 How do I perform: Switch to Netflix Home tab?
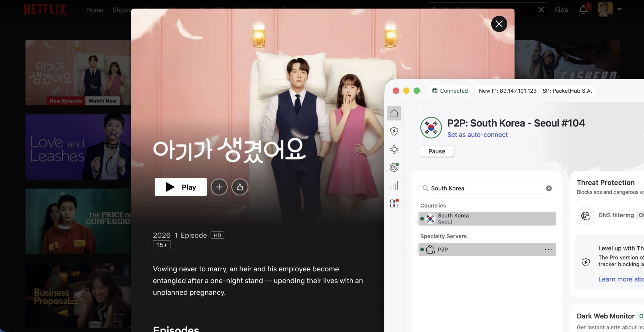95,10
